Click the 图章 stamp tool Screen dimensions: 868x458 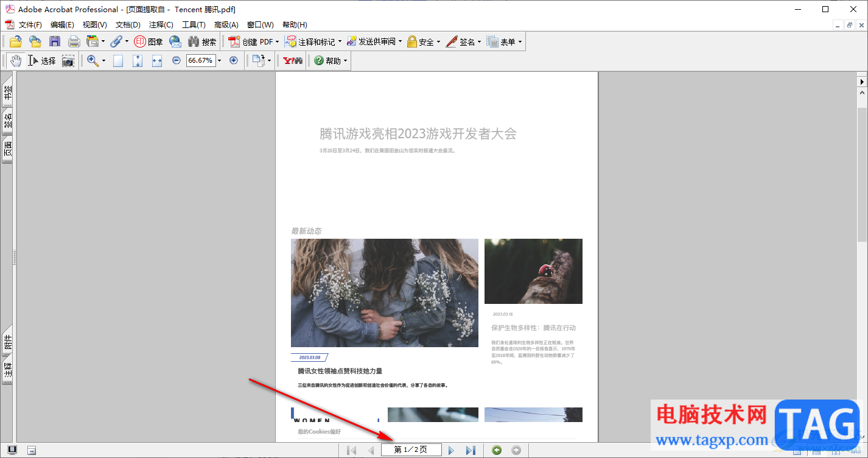[149, 41]
